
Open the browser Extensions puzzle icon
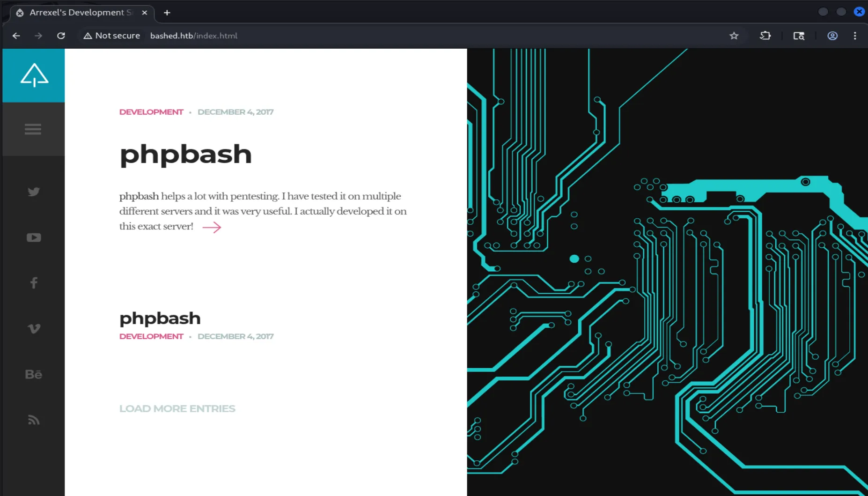[x=765, y=36]
